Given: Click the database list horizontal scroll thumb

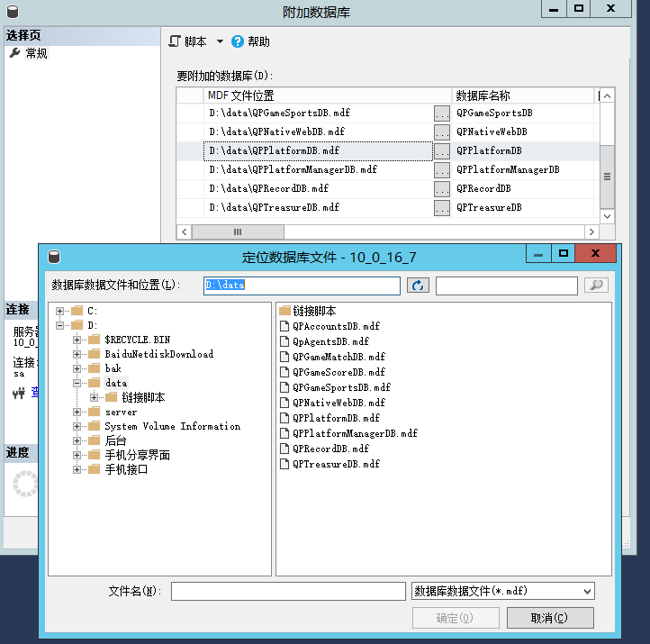Looking at the screenshot, I should (238, 232).
